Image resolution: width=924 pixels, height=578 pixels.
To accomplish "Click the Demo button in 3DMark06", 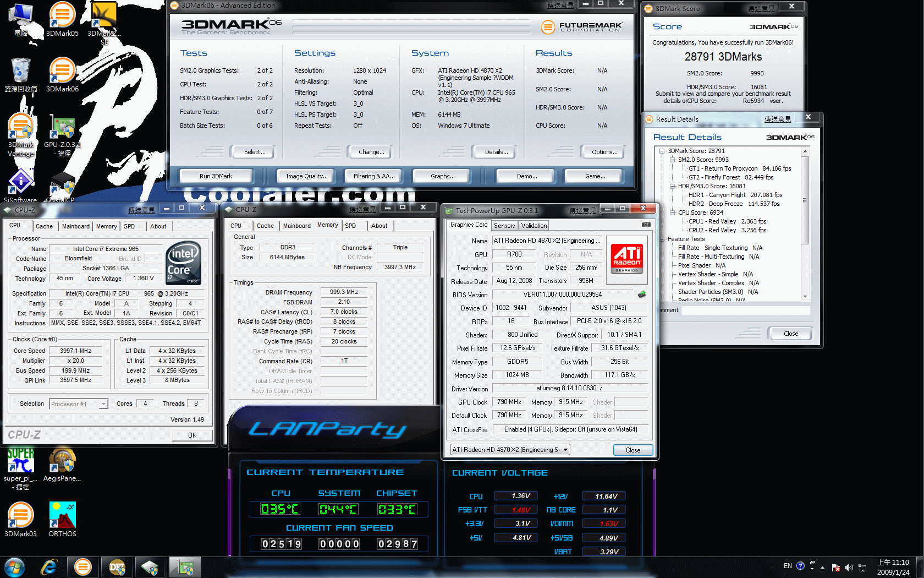I will pyautogui.click(x=526, y=176).
